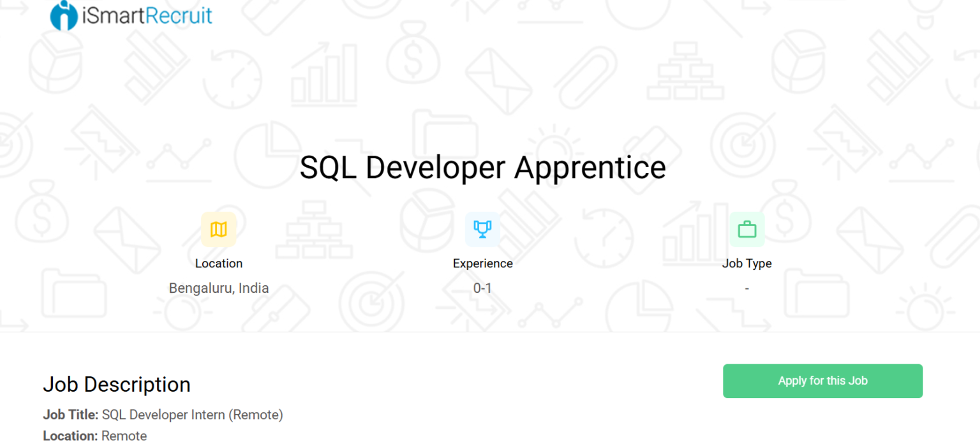This screenshot has width=980, height=444.
Task: Click the iSmartRecruit logo
Action: pyautogui.click(x=131, y=15)
